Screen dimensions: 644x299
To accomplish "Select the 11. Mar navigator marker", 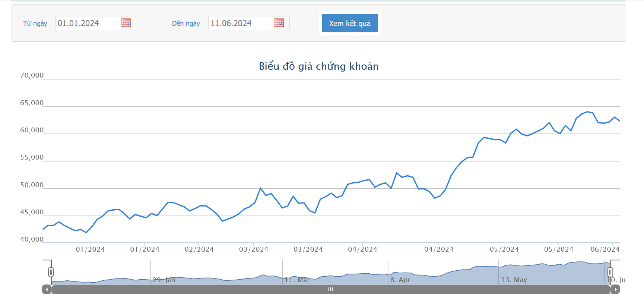I will pos(297,280).
